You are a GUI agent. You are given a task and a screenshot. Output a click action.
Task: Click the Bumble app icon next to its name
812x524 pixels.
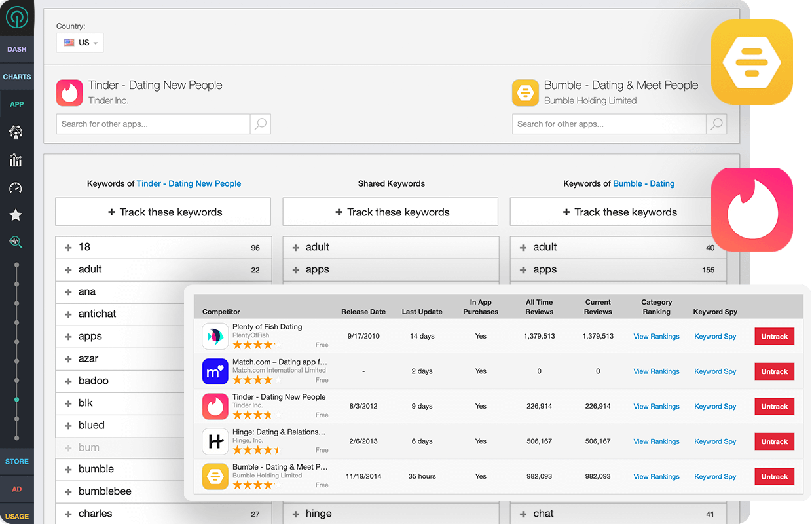[x=525, y=92]
